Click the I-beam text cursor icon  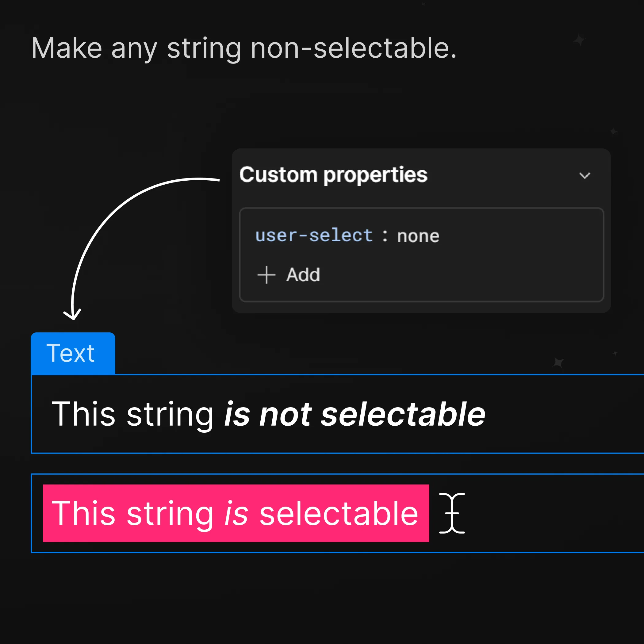coord(452,513)
